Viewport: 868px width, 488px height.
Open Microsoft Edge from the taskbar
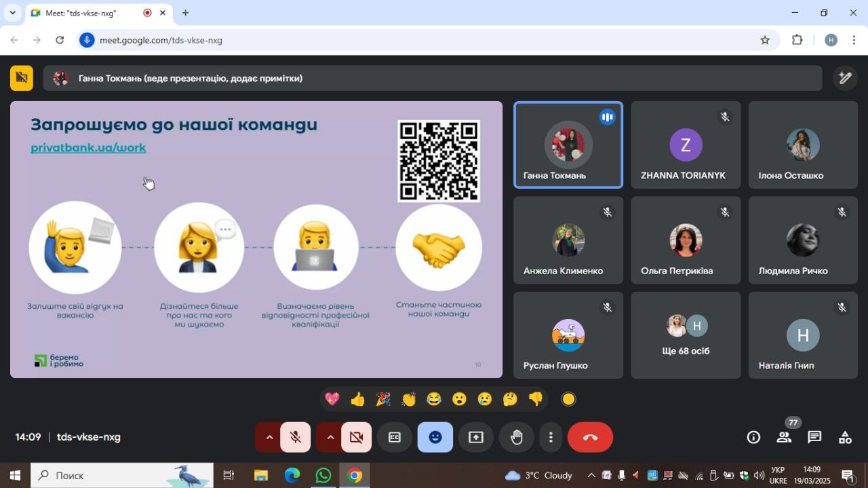pyautogui.click(x=292, y=475)
